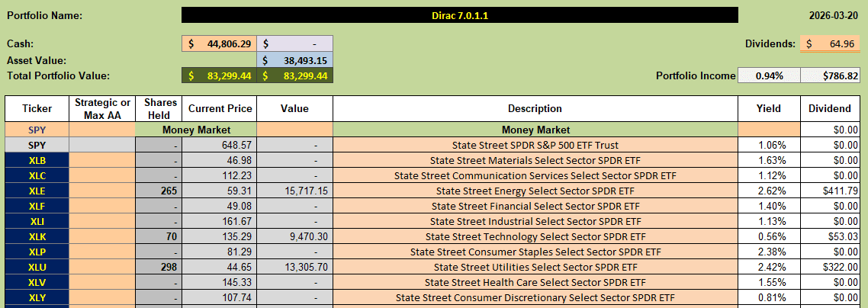868x308 pixels.
Task: Select the SPY price 648.57 cell
Action: 220,146
